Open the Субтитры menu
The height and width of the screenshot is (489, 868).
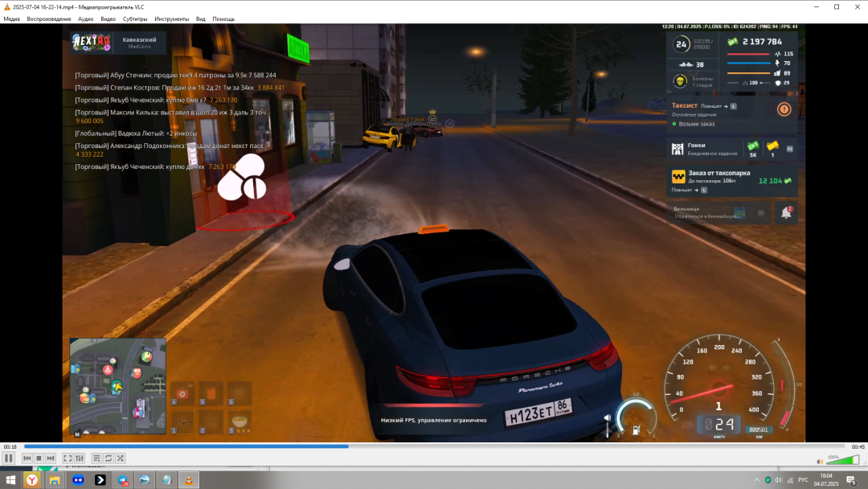pyautogui.click(x=135, y=18)
